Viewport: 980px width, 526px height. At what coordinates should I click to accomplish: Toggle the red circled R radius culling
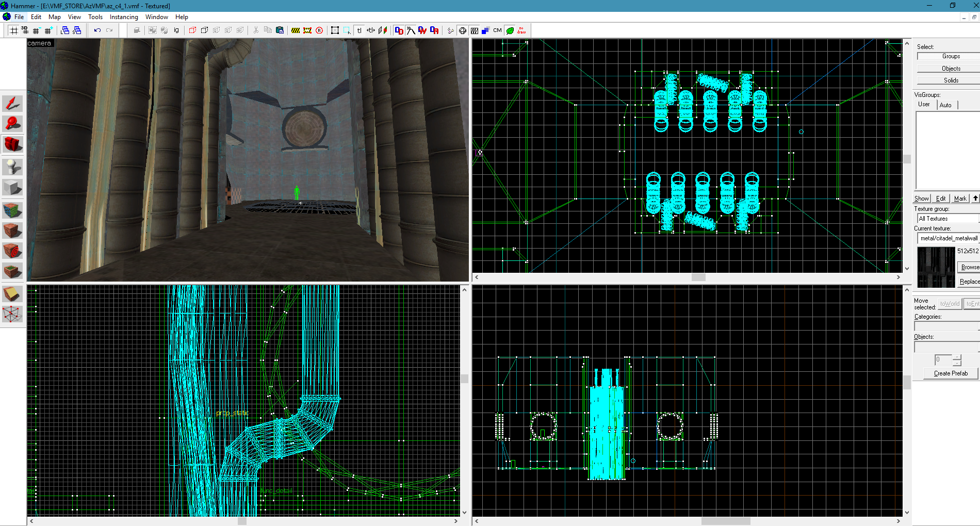coord(319,30)
